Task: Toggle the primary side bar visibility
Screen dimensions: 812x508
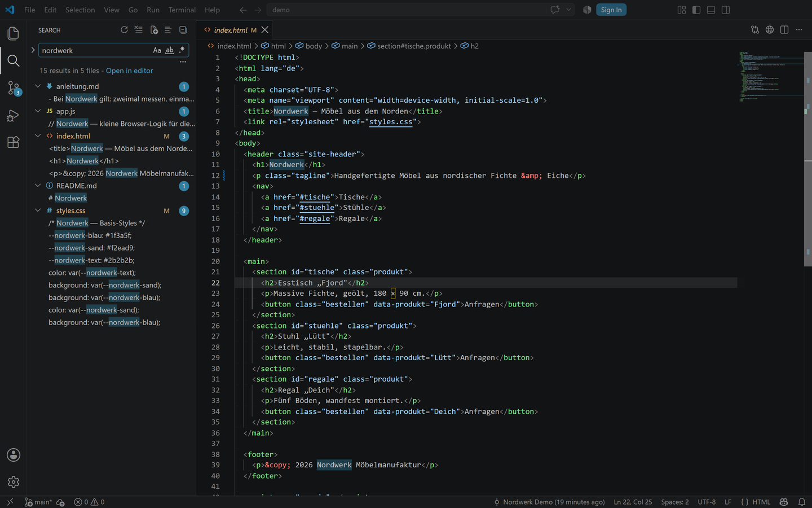Action: tap(696, 10)
